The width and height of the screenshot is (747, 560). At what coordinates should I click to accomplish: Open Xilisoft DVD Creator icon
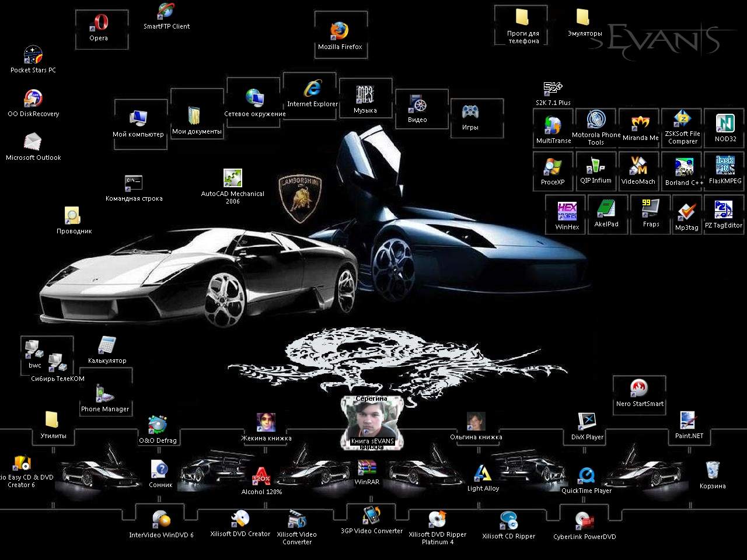[x=240, y=518]
